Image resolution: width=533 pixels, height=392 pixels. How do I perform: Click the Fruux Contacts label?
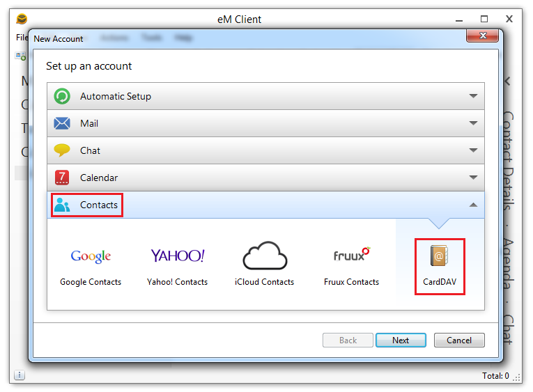pyautogui.click(x=351, y=282)
